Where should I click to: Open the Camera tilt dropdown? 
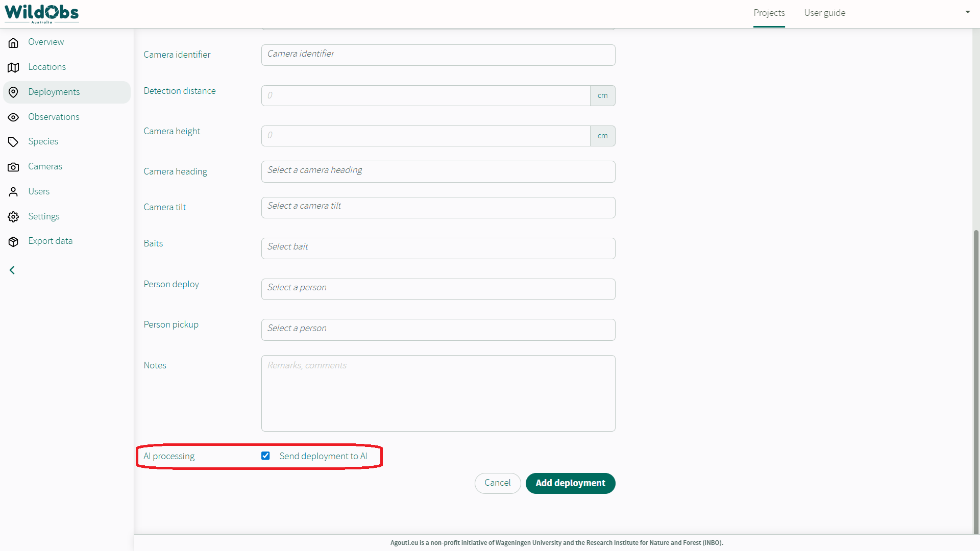pyautogui.click(x=438, y=207)
